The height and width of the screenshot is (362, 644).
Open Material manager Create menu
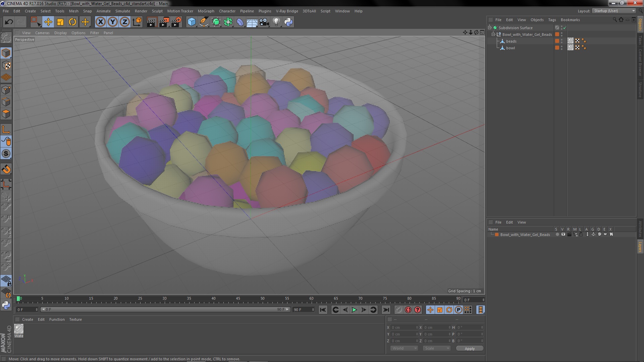click(28, 319)
